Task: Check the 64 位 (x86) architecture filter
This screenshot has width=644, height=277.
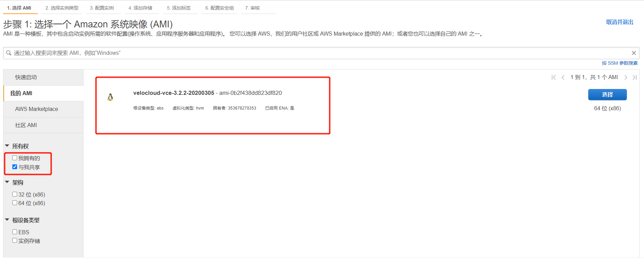Action: coord(15,203)
